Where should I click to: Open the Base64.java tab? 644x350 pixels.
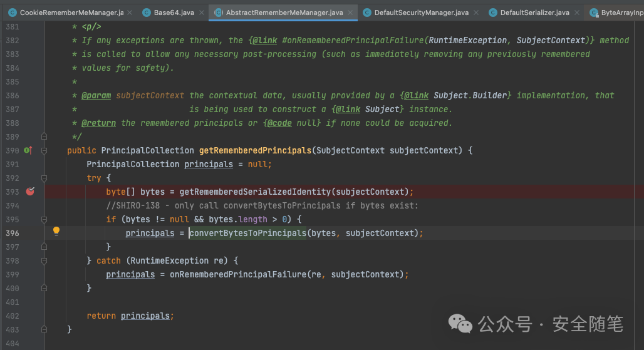174,13
